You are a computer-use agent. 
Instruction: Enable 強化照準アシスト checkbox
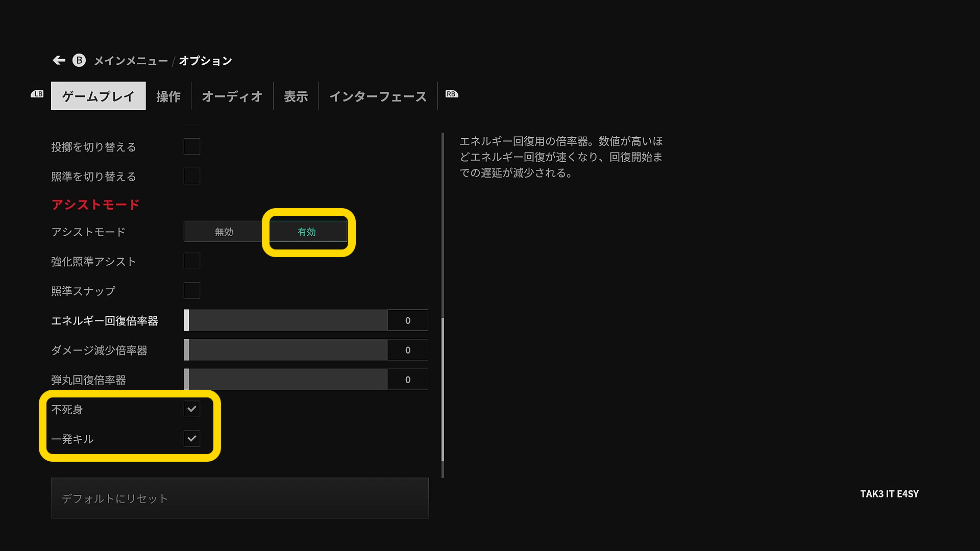pos(191,261)
